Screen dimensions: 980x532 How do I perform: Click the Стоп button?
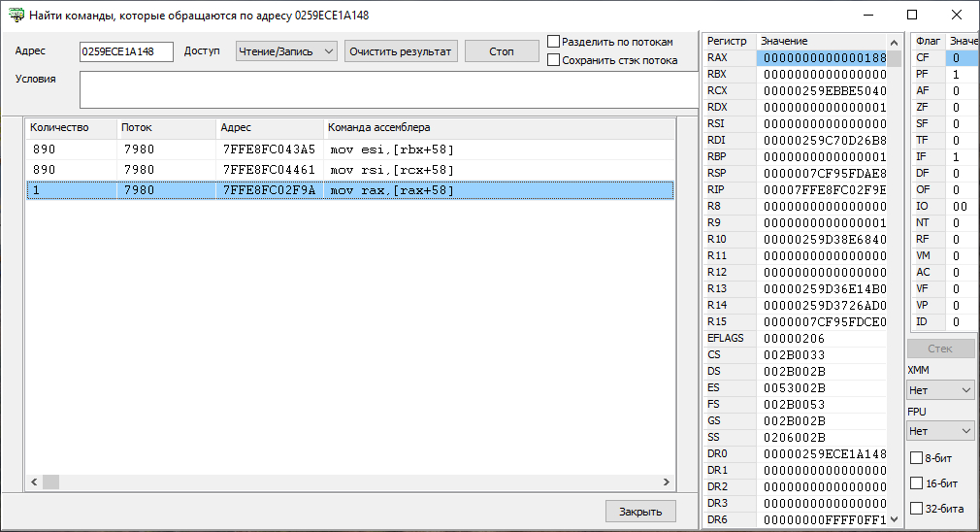pyautogui.click(x=502, y=51)
